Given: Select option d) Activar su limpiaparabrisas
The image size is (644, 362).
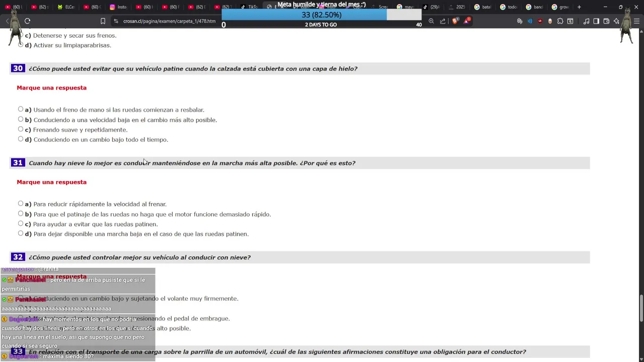Looking at the screenshot, I should click(x=21, y=45).
